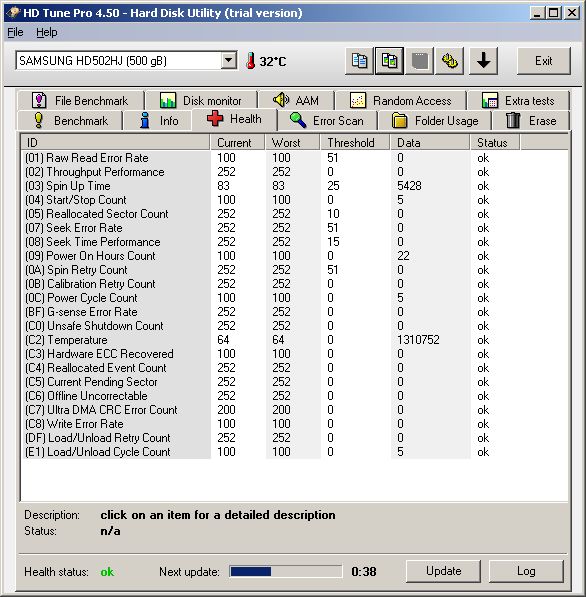Click the Status column header
Screen dimensions: 586x597
(495, 143)
